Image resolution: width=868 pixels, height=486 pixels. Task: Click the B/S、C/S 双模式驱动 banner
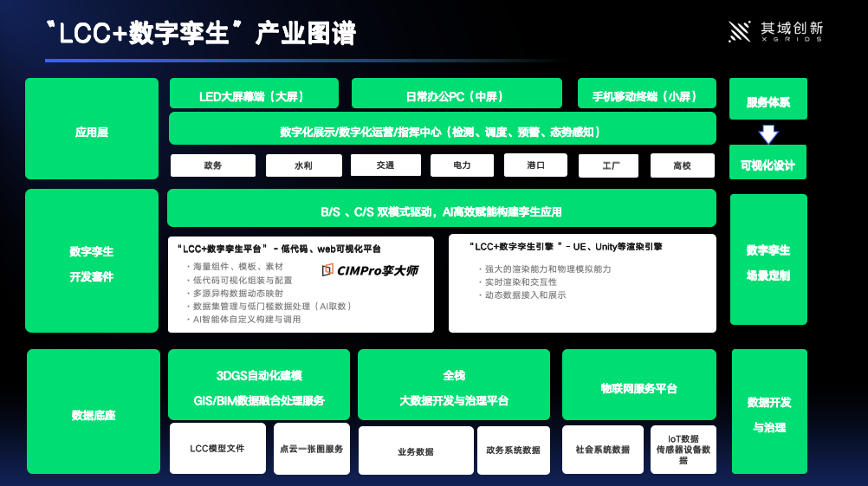pos(442,208)
